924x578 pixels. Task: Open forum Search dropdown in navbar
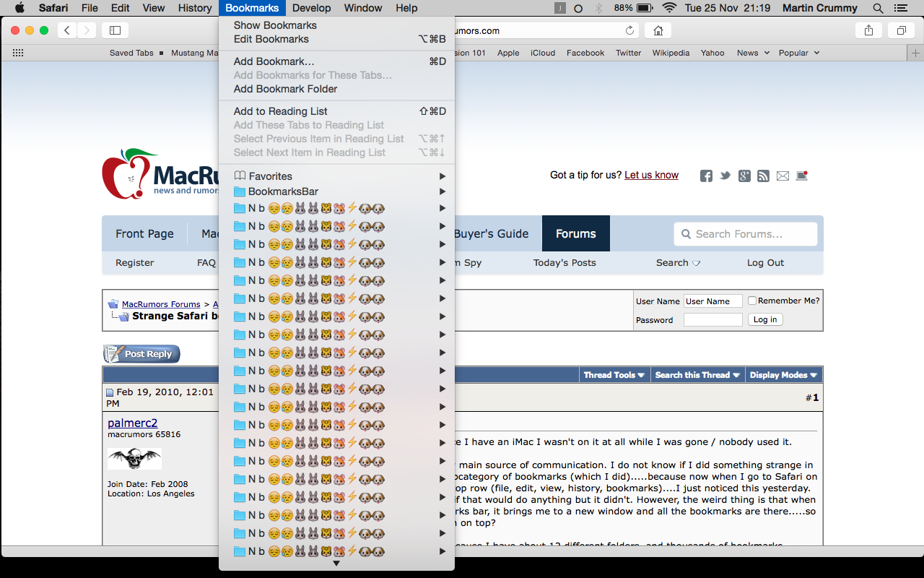coord(678,263)
